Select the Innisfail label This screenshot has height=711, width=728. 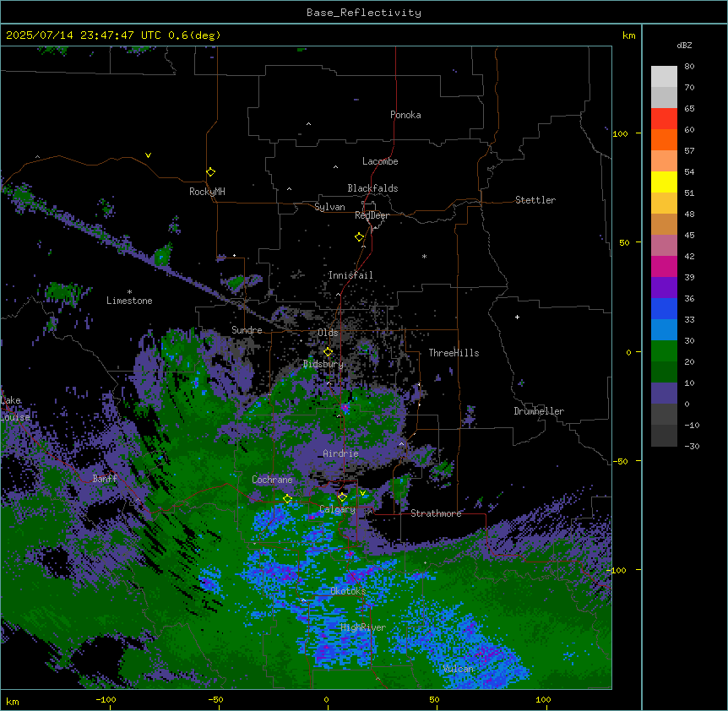350,275
